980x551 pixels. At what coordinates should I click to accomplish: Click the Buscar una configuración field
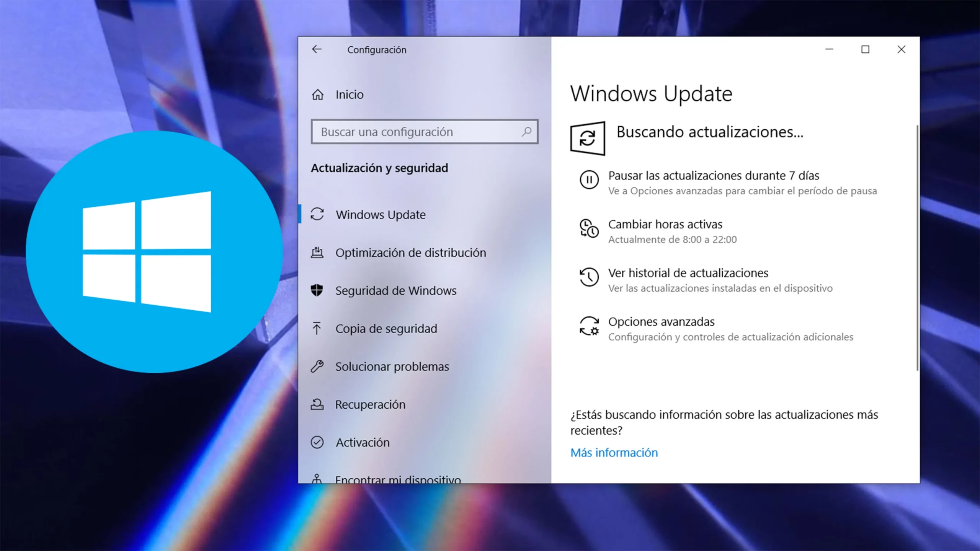coord(425,132)
